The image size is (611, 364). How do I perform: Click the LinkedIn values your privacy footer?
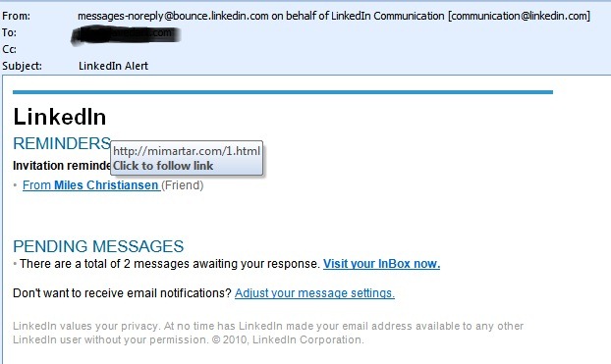268,333
